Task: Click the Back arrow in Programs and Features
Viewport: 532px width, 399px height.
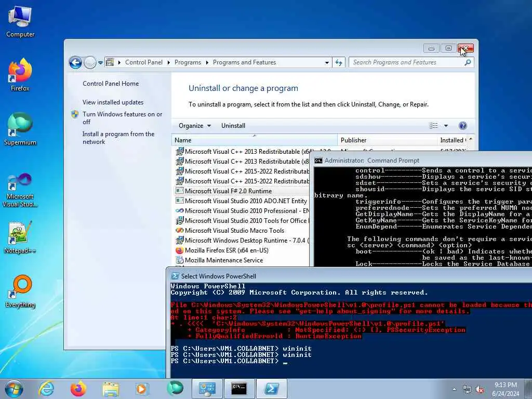Action: tap(75, 62)
